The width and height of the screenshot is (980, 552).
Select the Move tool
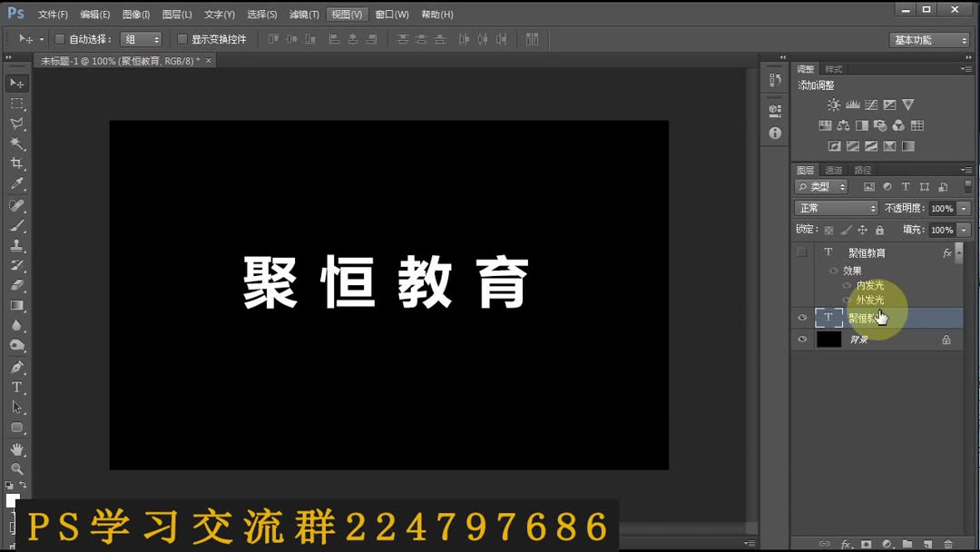click(16, 83)
